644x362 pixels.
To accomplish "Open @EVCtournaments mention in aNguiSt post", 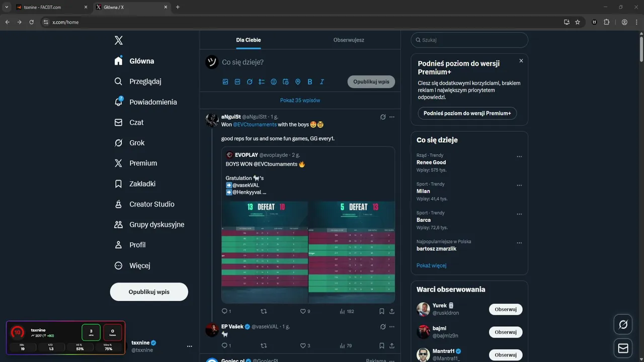I will 255,124.
